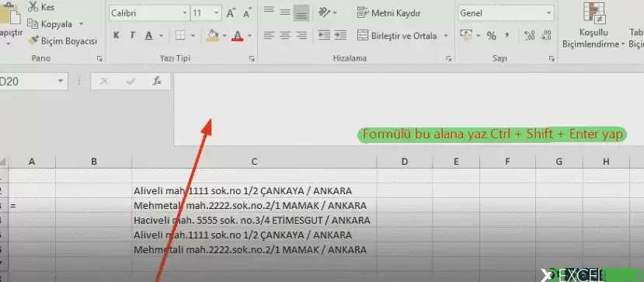Viewport: 644px width, 282px height.
Task: Apply fill color with the paint bucket icon
Action: pos(213,36)
